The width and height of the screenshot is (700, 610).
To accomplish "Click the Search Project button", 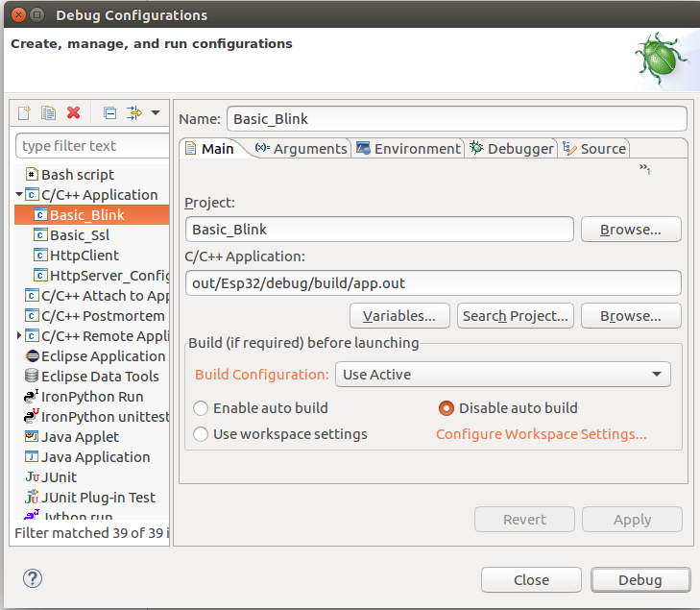I will point(516,316).
